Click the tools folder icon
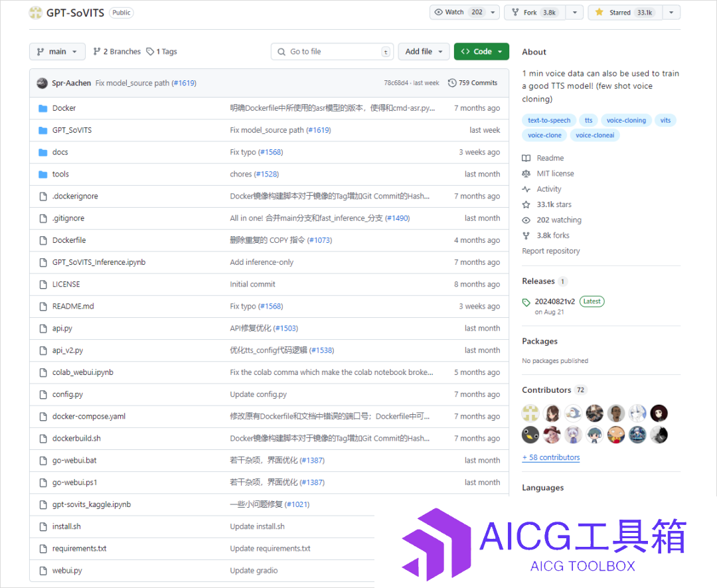This screenshot has width=717, height=588. pos(43,174)
